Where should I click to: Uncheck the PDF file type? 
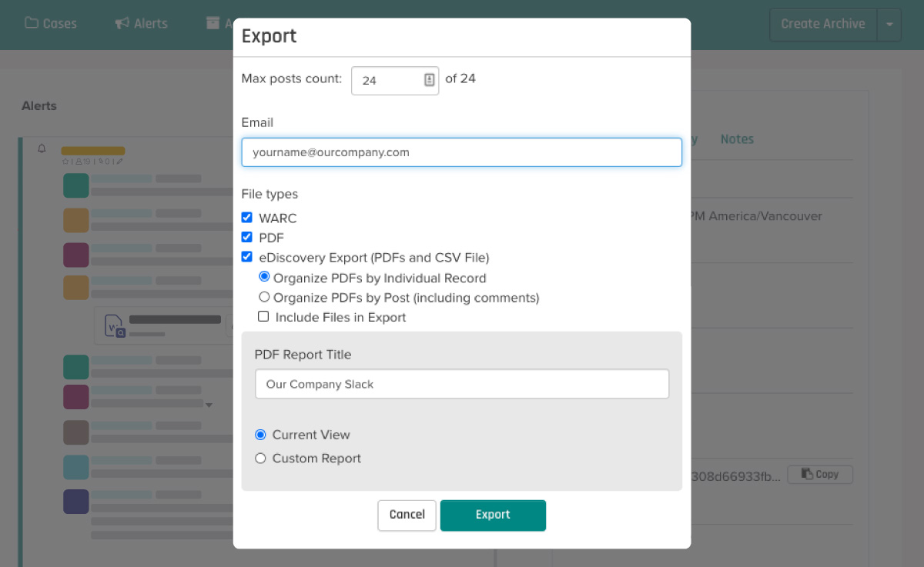247,237
